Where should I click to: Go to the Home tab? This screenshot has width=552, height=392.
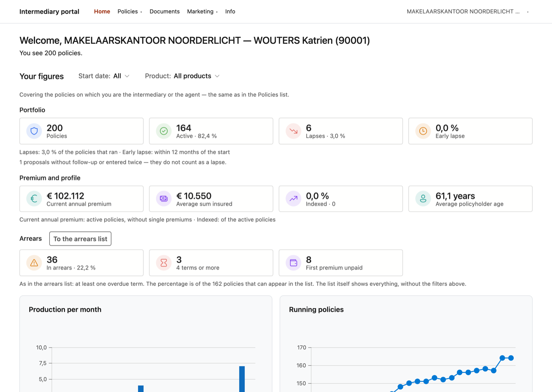coord(102,11)
